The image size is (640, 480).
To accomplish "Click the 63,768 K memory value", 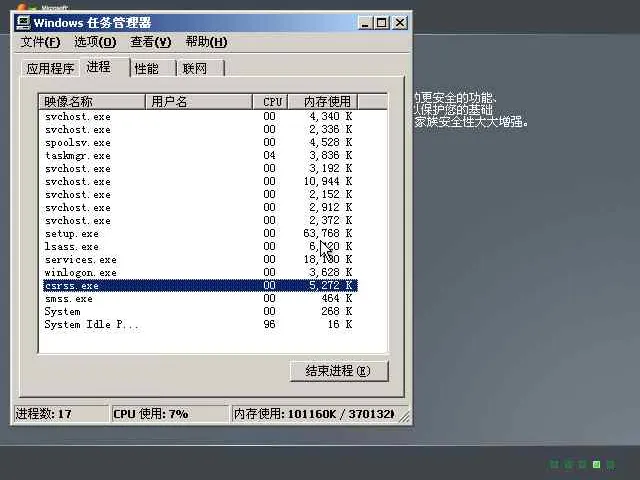I will point(328,233).
